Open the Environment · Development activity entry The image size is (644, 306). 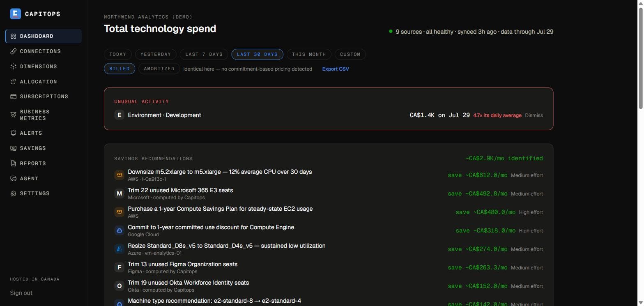[x=329, y=115]
